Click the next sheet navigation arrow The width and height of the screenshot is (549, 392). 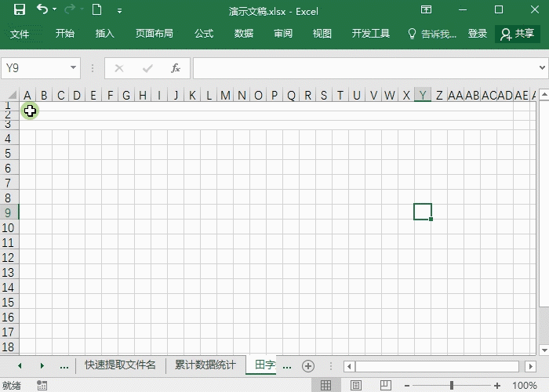pos(42,366)
